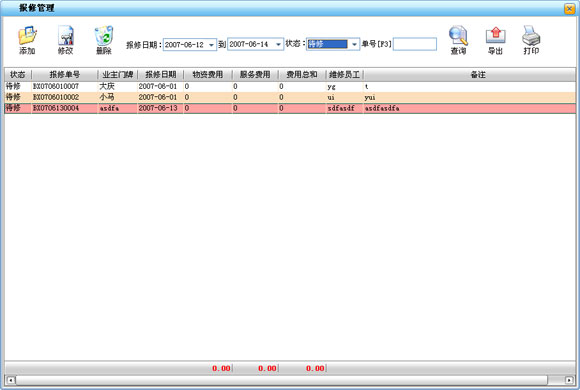Click the 添加 (Add) folder icon
Viewport: 580px width, 390px height.
coord(27,35)
